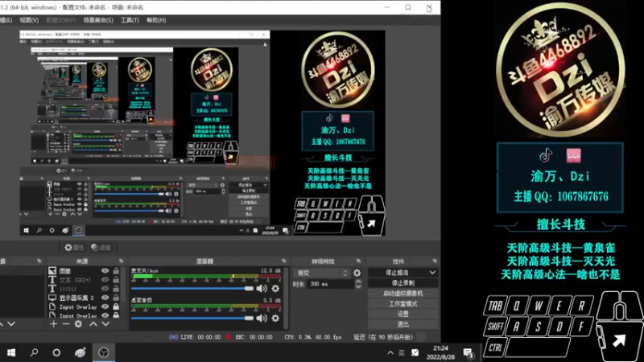Undock the 控件 panel via header icon
Screen dimensions: 644x362
[x=435, y=261]
